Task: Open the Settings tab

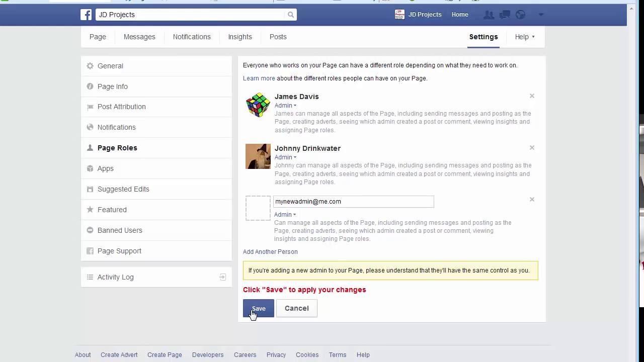Action: pos(484,37)
